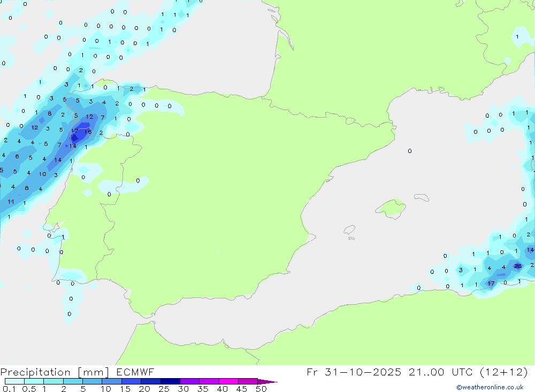The width and height of the screenshot is (535, 392).
Task: Pick the lightest 0.1–0.5 mm legend swatch
Action: (14, 381)
